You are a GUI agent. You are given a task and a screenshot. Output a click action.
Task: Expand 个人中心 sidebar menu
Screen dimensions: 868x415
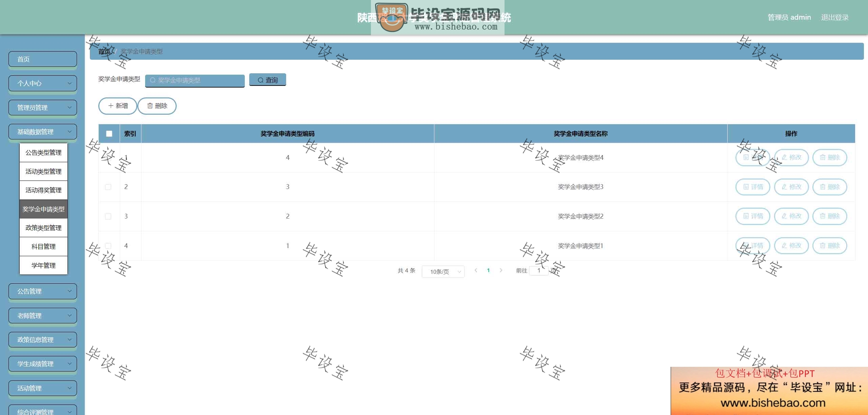[43, 83]
